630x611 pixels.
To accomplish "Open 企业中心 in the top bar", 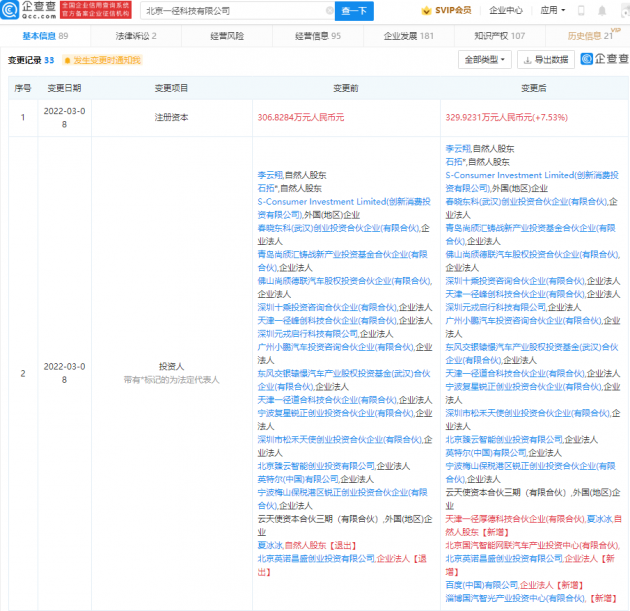I will coord(505,11).
